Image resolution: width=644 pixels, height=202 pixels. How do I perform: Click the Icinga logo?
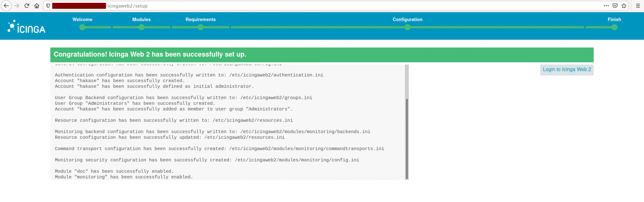click(26, 26)
